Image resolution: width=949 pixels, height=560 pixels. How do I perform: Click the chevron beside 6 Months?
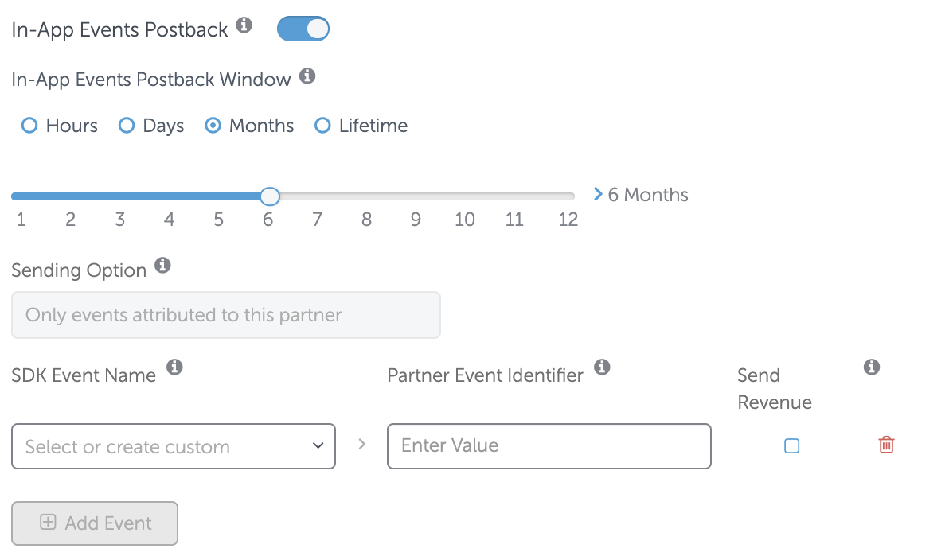click(x=598, y=194)
